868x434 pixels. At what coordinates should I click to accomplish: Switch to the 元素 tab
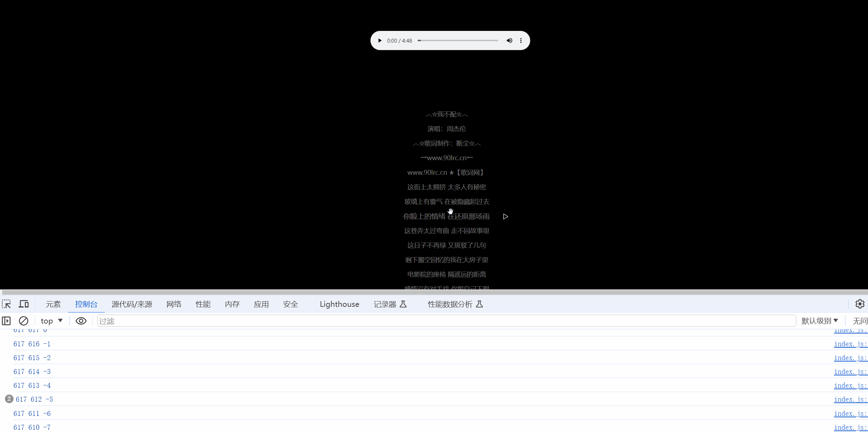click(x=53, y=304)
